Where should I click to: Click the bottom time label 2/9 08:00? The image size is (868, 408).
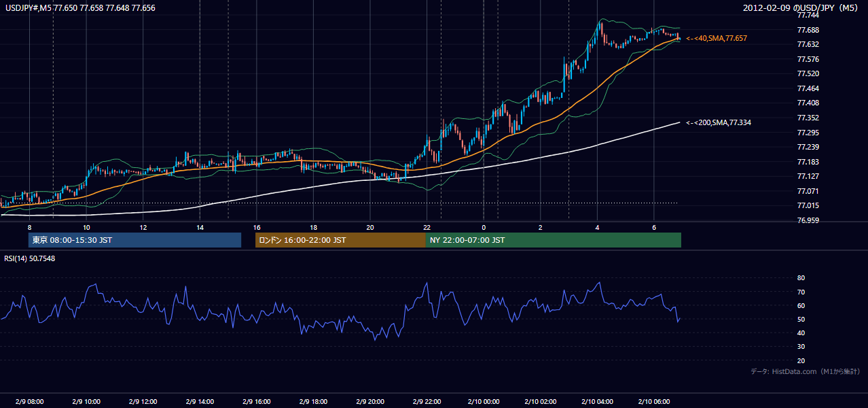[x=29, y=401]
